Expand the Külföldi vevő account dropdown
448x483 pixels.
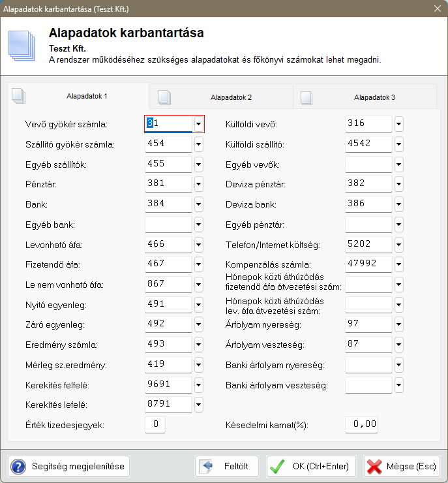399,124
